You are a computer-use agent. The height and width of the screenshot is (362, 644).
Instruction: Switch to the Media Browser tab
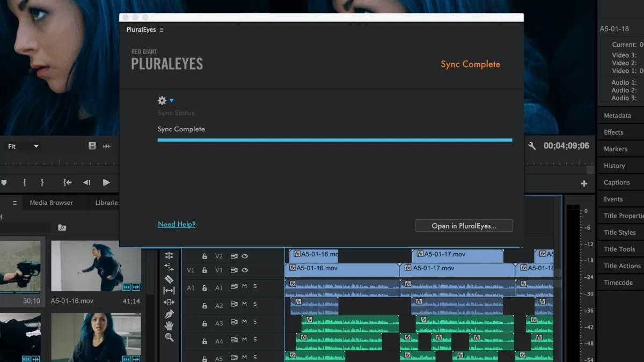[x=52, y=203]
